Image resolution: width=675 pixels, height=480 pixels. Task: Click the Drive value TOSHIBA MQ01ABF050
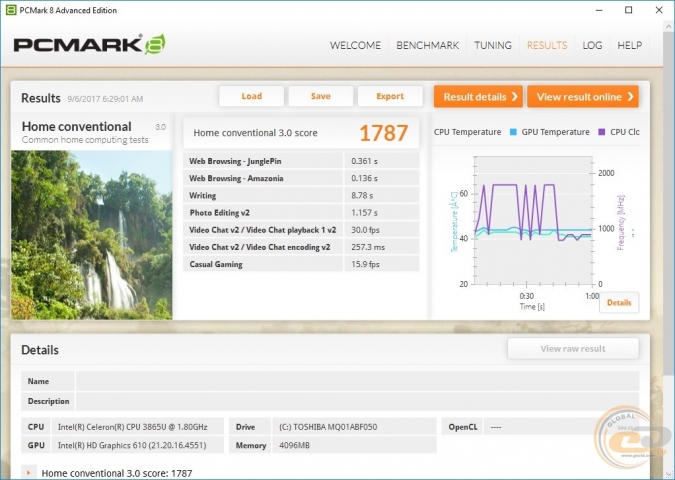(x=328, y=427)
